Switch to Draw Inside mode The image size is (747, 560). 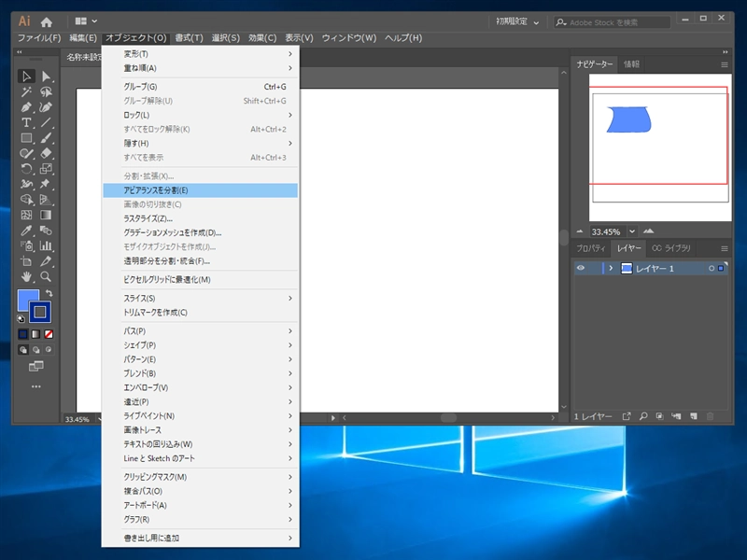pyautogui.click(x=49, y=350)
